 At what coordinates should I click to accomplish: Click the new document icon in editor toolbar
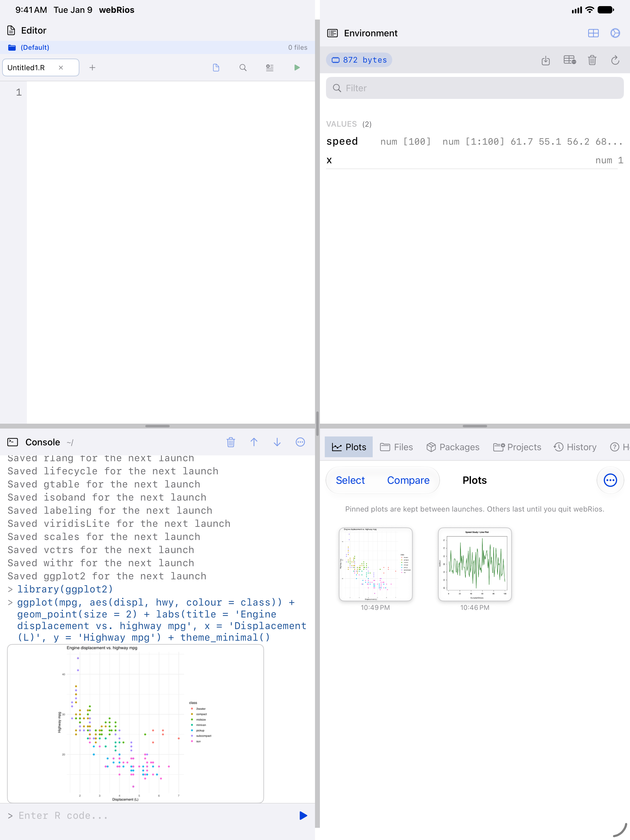coord(216,67)
